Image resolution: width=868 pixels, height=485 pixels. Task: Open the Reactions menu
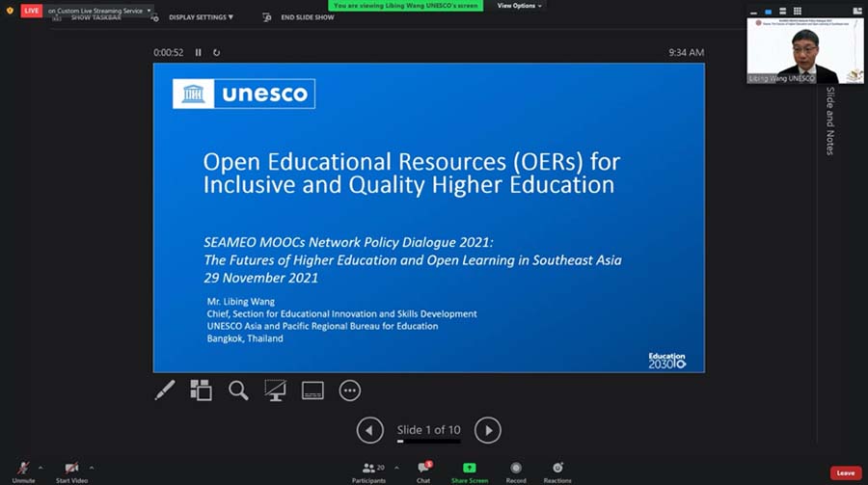pos(557,472)
